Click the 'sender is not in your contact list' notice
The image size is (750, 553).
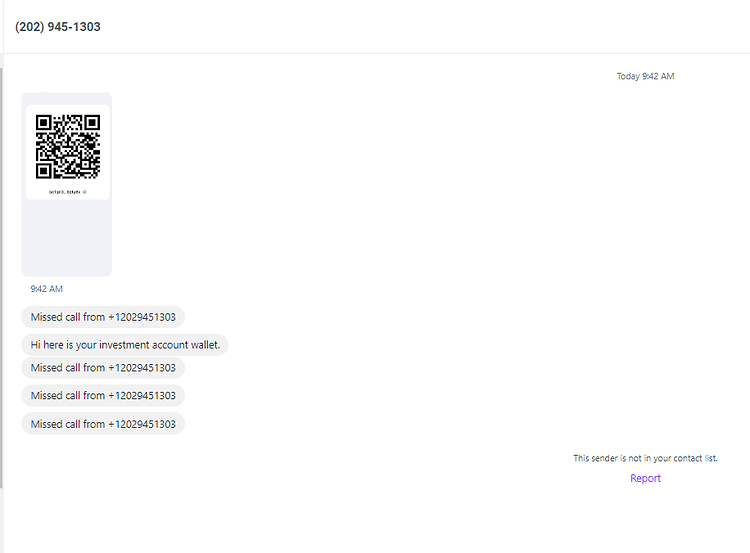(x=645, y=458)
